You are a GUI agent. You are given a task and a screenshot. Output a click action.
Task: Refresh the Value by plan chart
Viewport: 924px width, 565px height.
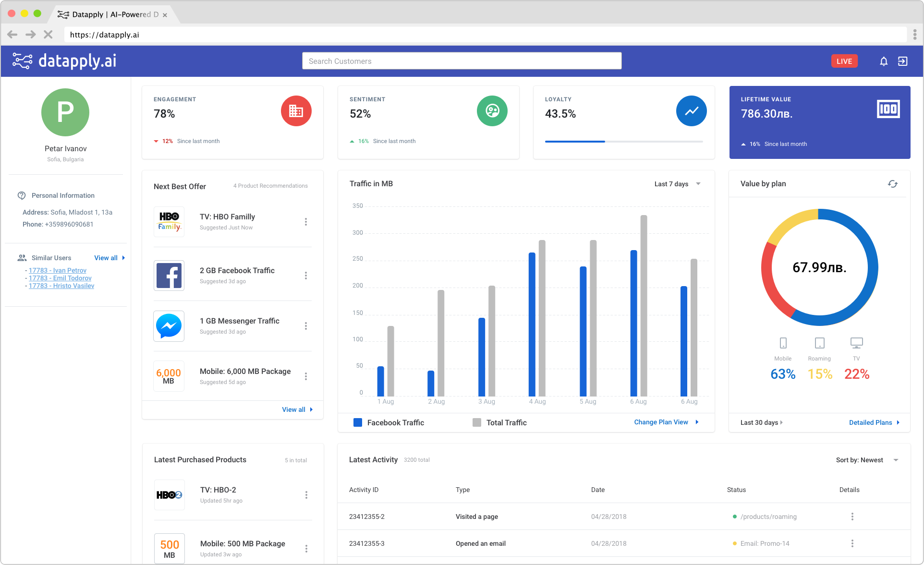pyautogui.click(x=892, y=184)
